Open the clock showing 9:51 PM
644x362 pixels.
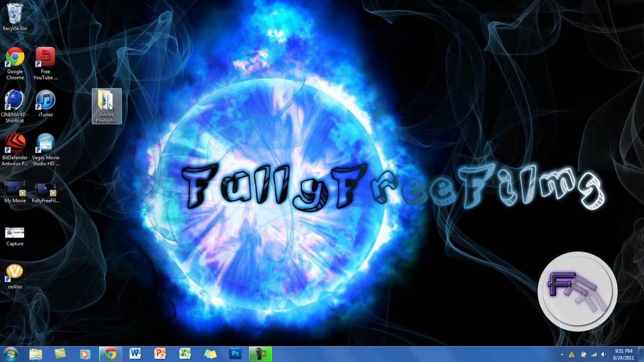click(x=624, y=354)
